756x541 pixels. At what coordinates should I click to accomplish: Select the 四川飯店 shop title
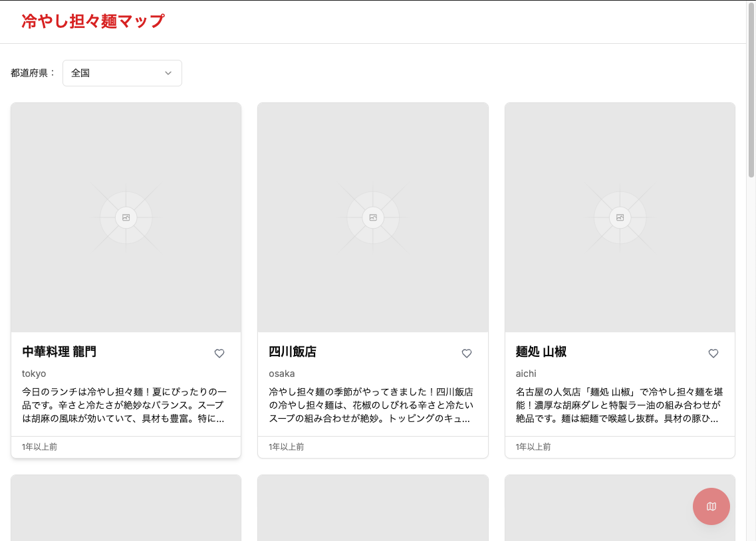(x=293, y=352)
